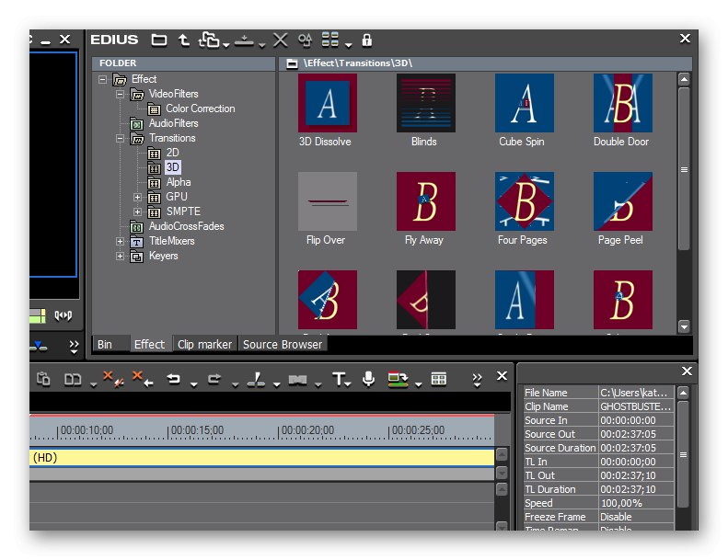Select the Alpha transitions folder
Image resolution: width=728 pixels, height=560 pixels.
tap(178, 182)
